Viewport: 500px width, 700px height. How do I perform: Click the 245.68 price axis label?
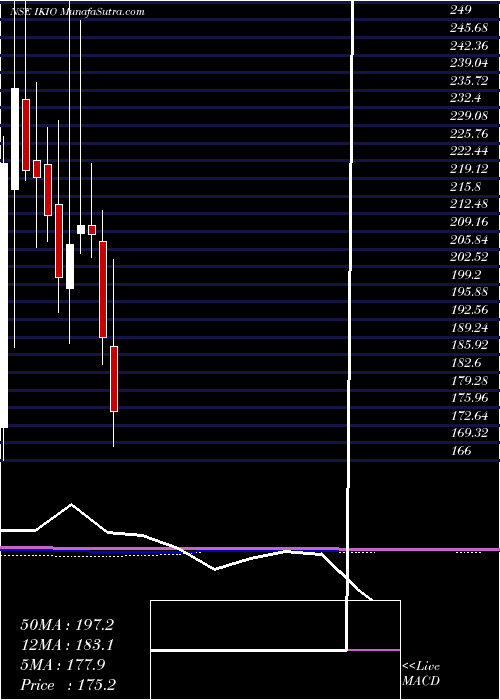469,28
